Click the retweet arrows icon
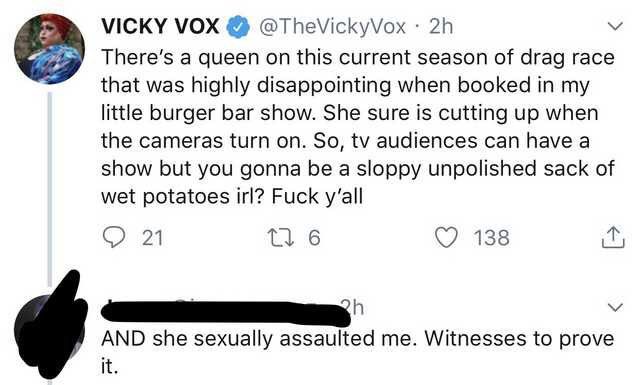 [x=280, y=238]
